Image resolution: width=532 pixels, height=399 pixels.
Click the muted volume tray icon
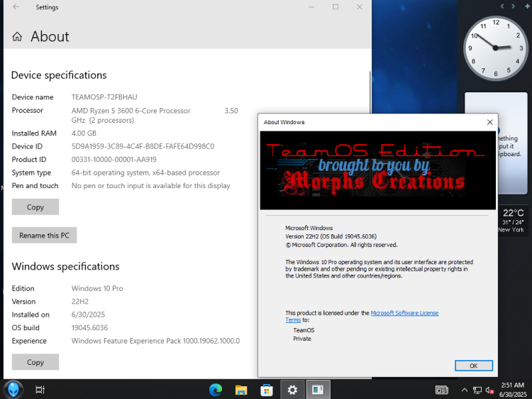(x=489, y=390)
